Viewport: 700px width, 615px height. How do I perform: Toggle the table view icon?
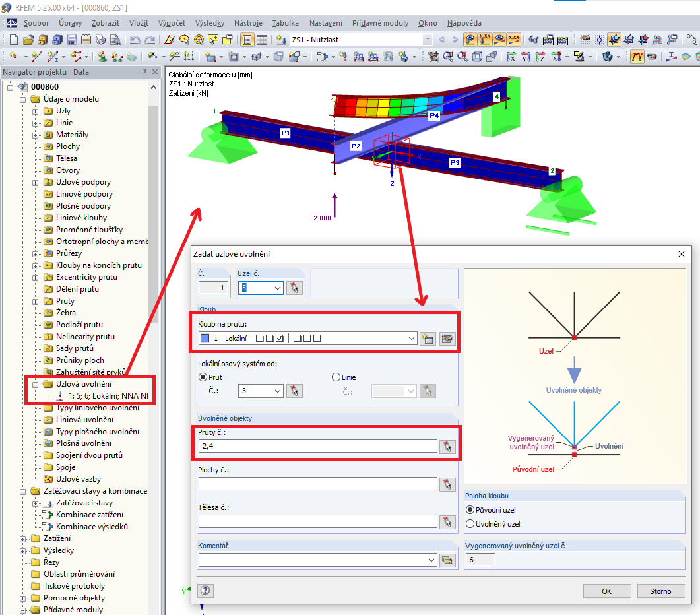tap(262, 40)
